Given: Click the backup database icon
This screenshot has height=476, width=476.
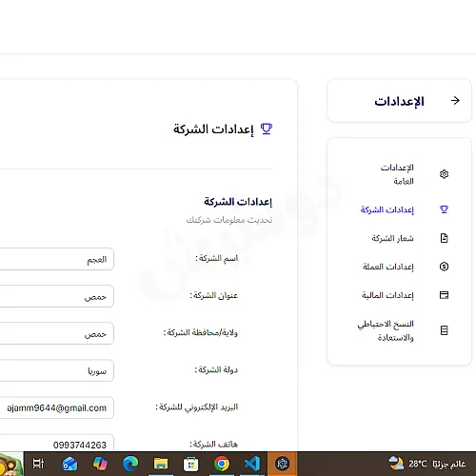Looking at the screenshot, I should point(444,330).
